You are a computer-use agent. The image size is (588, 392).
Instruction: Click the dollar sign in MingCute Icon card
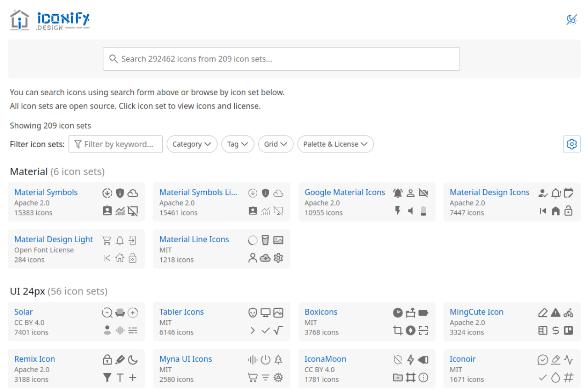point(555,330)
